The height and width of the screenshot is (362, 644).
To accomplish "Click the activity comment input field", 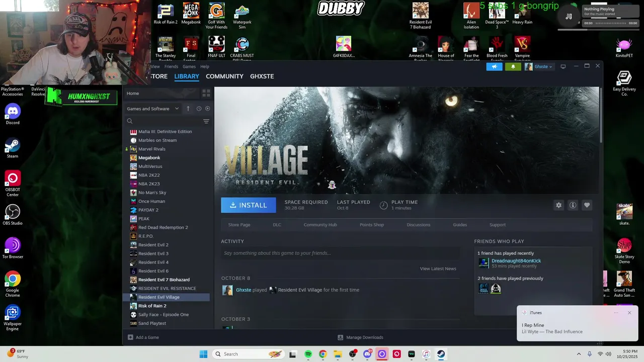I will click(340, 253).
